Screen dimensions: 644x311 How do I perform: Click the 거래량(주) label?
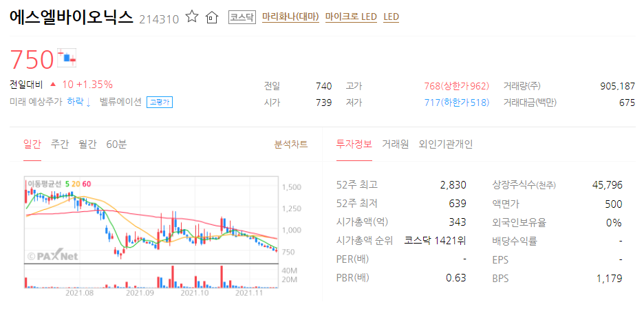[522, 86]
